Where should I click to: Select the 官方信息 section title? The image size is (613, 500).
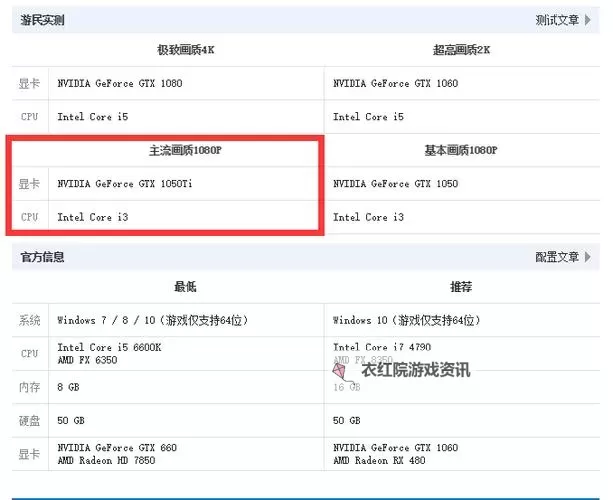point(42,257)
